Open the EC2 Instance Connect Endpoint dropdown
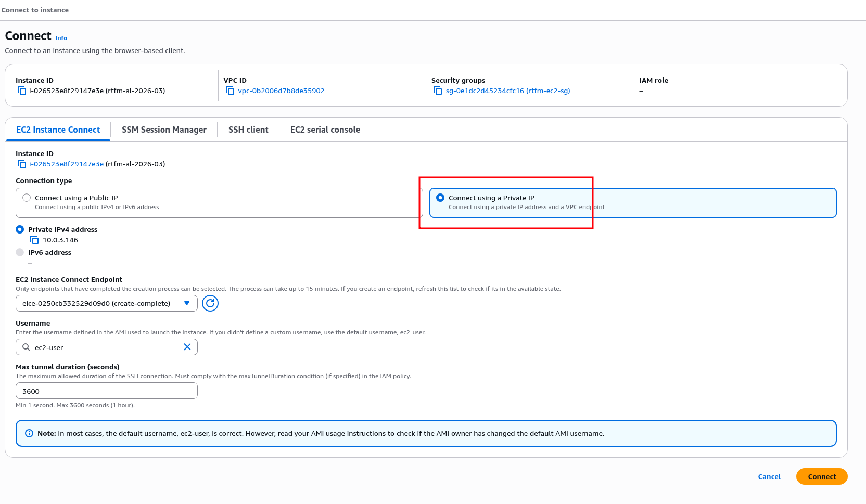866x504 pixels. (107, 303)
